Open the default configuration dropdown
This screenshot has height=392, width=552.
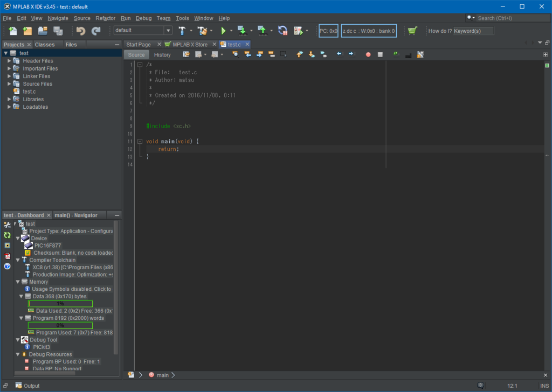coord(168,31)
